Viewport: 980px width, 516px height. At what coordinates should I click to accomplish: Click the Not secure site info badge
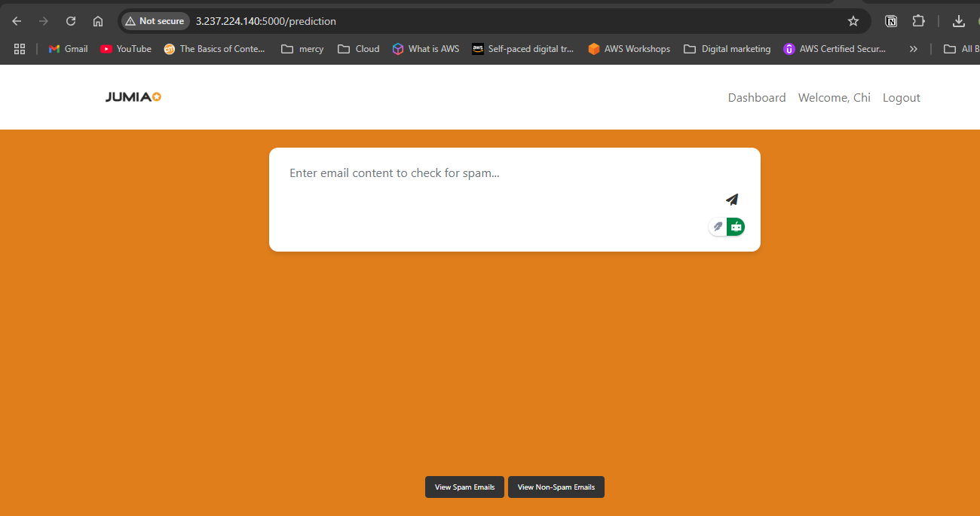pos(155,21)
